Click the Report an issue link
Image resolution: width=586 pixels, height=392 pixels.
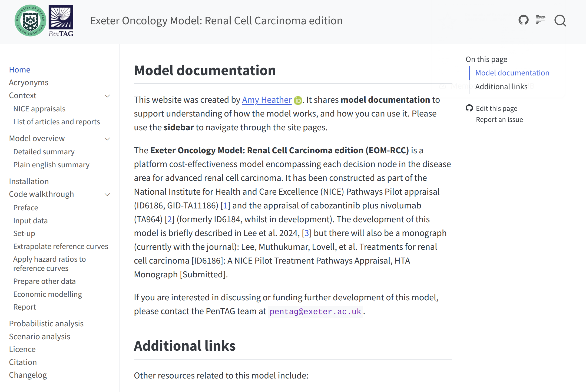click(x=499, y=120)
